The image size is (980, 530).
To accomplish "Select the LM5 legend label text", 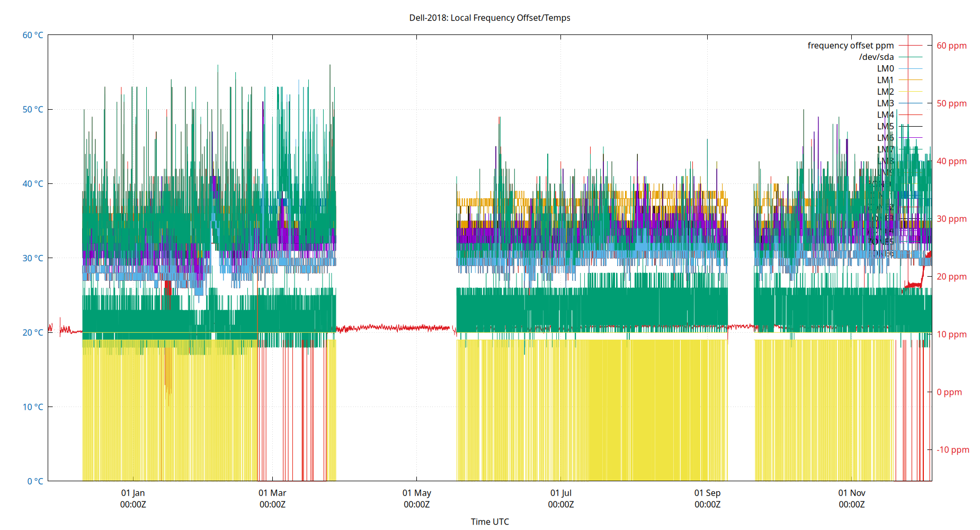I will (x=886, y=126).
